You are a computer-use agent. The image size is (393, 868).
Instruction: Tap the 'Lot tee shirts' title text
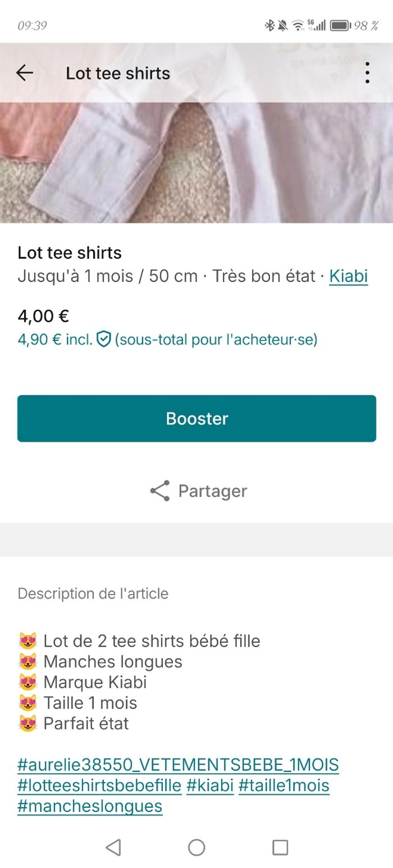pyautogui.click(x=69, y=253)
